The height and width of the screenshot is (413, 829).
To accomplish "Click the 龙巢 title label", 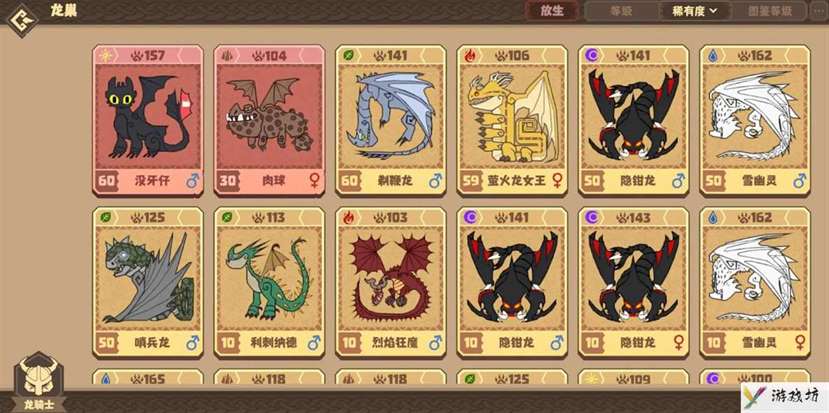I will click(64, 11).
